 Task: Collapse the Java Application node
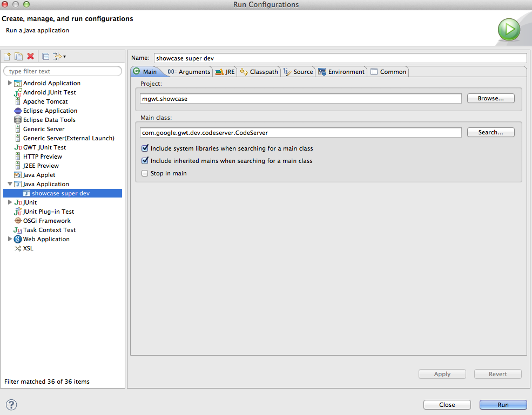click(x=10, y=184)
